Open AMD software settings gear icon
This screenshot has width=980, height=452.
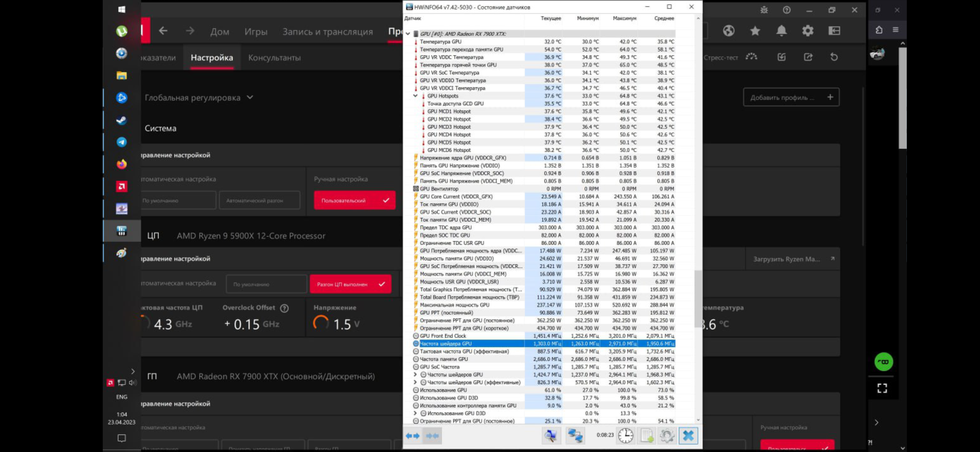click(808, 31)
